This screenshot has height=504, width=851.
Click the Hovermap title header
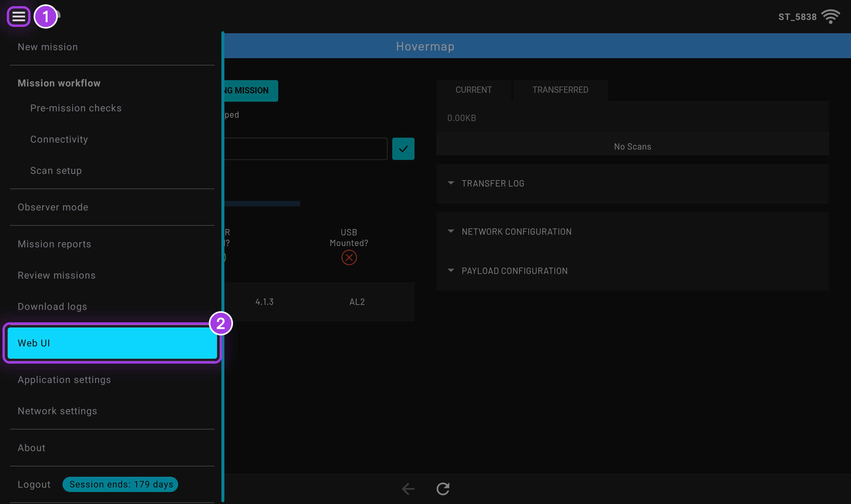coord(425,46)
